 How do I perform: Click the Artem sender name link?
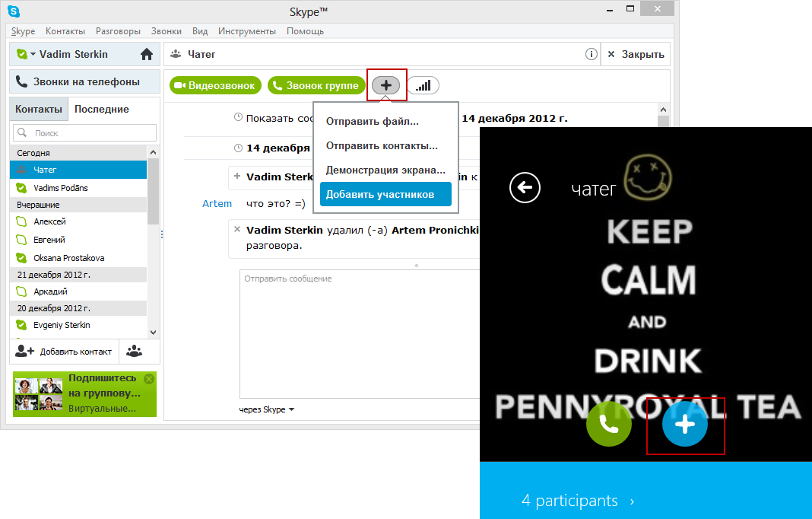(217, 204)
